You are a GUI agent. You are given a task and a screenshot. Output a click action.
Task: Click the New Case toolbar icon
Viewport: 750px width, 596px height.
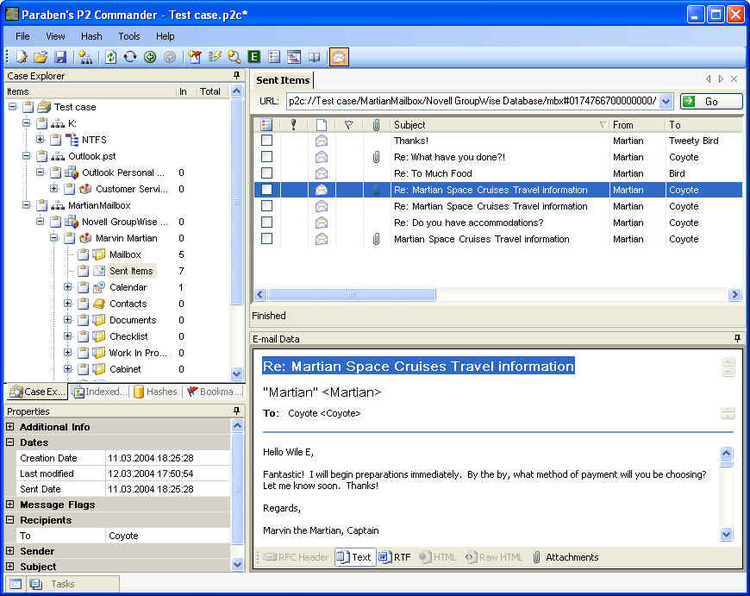[21, 57]
